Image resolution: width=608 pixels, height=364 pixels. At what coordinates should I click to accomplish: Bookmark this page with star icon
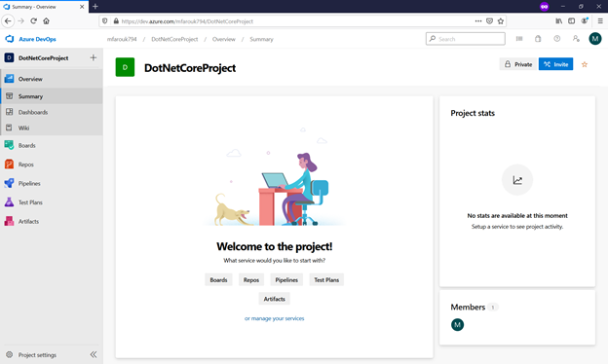pos(501,21)
